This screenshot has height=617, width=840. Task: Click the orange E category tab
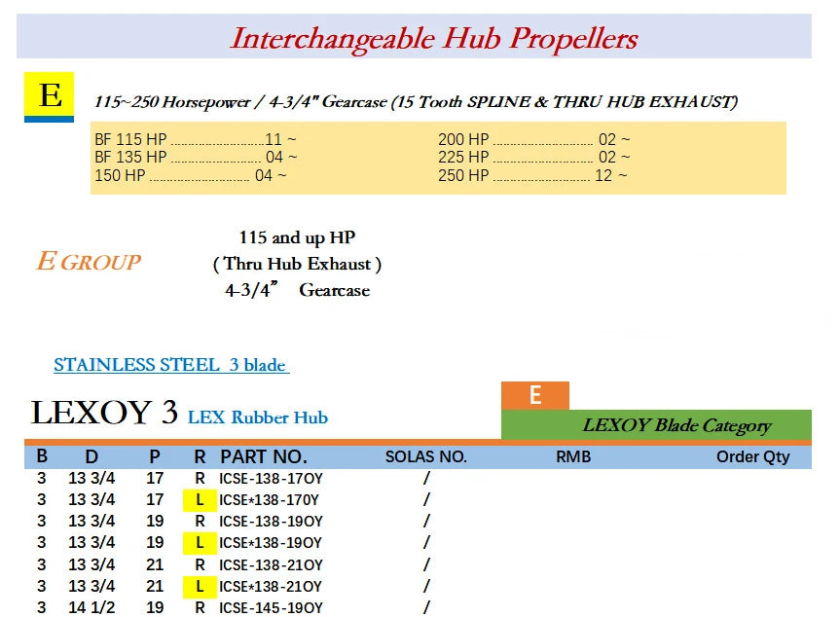(535, 395)
